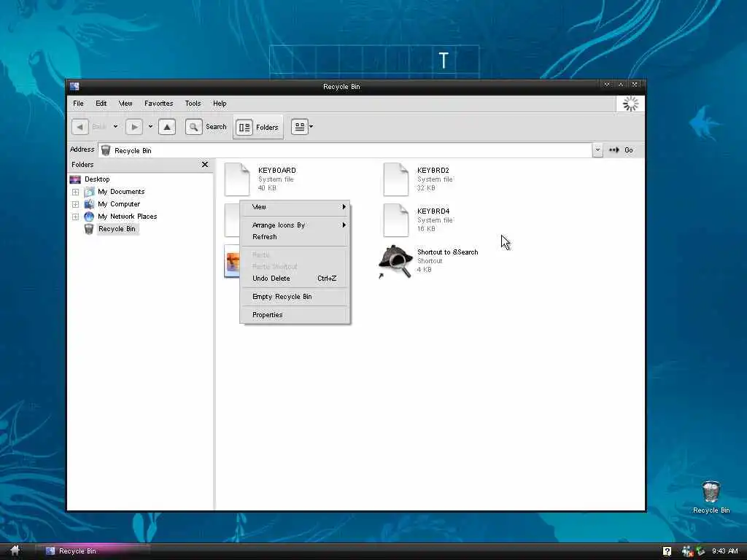Toggle the Folders pane button

[x=258, y=127]
